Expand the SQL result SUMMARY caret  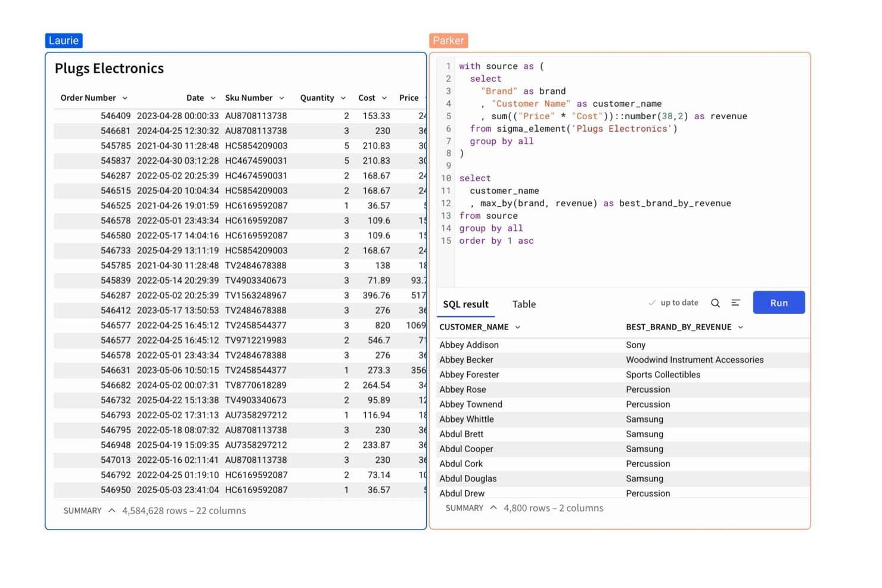[493, 508]
